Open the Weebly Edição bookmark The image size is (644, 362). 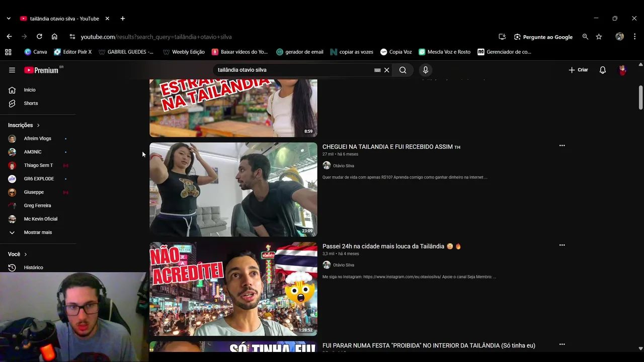point(184,52)
